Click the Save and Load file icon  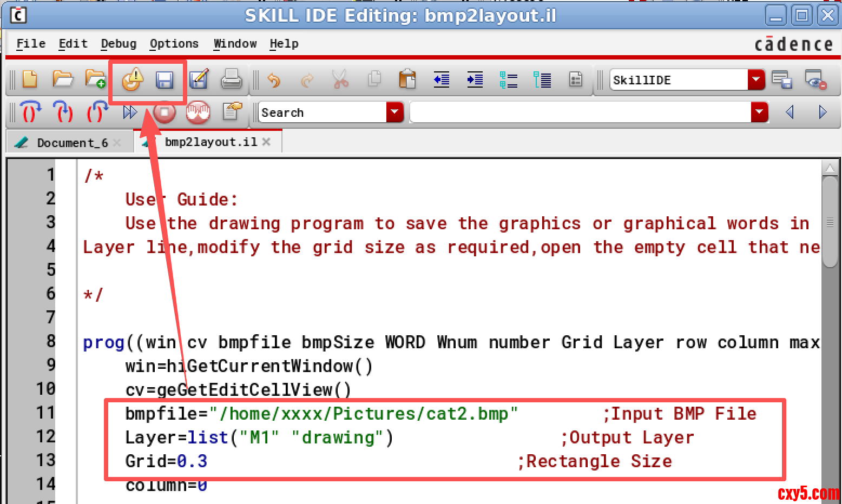pos(132,80)
